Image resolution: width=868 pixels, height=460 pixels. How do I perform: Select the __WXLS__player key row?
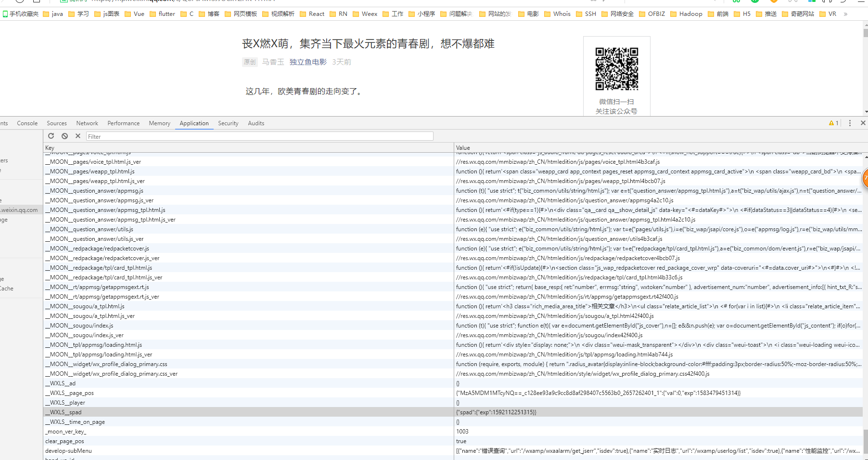(248, 403)
